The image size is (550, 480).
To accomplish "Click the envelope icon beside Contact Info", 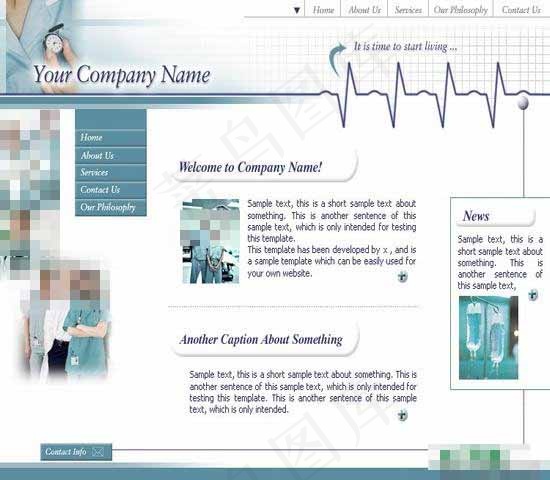I will (x=98, y=452).
